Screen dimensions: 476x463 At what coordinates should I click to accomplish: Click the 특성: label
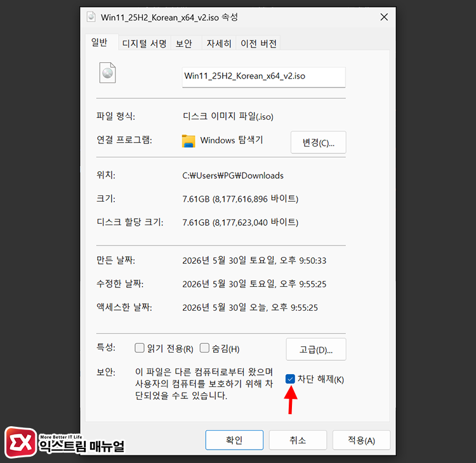[105, 347]
